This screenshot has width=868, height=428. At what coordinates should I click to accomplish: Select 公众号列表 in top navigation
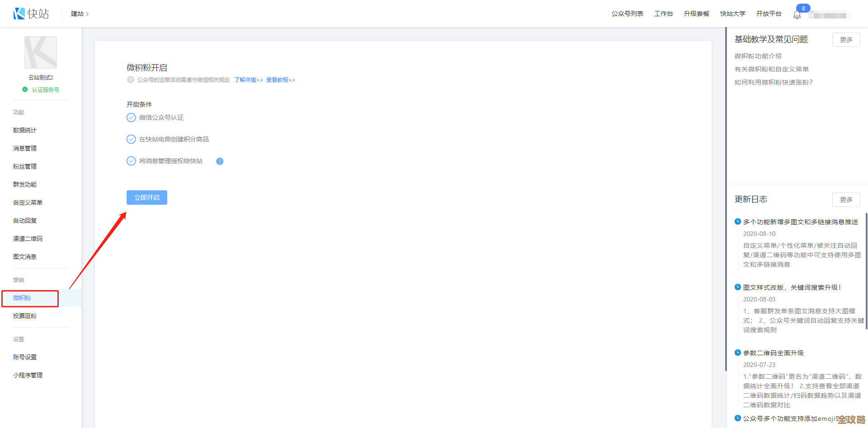[x=627, y=14]
